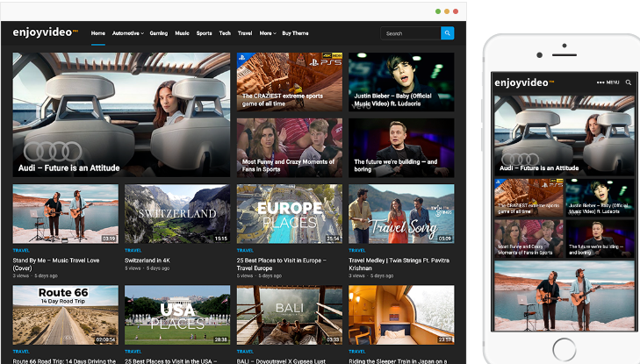Open the Gaming nav item
The image size is (640, 364).
(159, 33)
